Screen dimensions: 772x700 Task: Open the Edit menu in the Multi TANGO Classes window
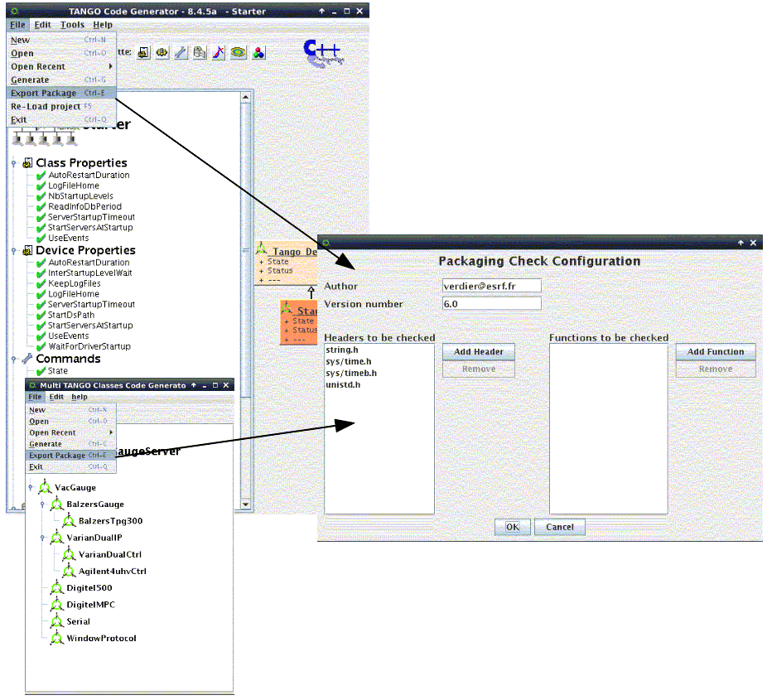[56, 397]
